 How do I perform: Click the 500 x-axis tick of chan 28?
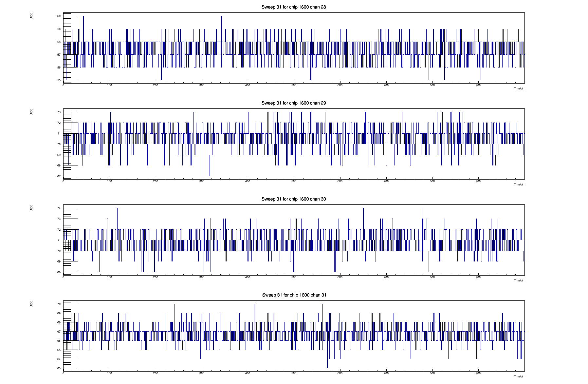point(294,85)
